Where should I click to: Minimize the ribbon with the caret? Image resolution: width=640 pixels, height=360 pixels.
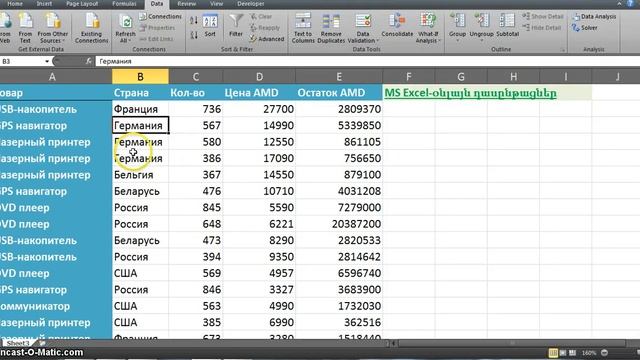619,4
